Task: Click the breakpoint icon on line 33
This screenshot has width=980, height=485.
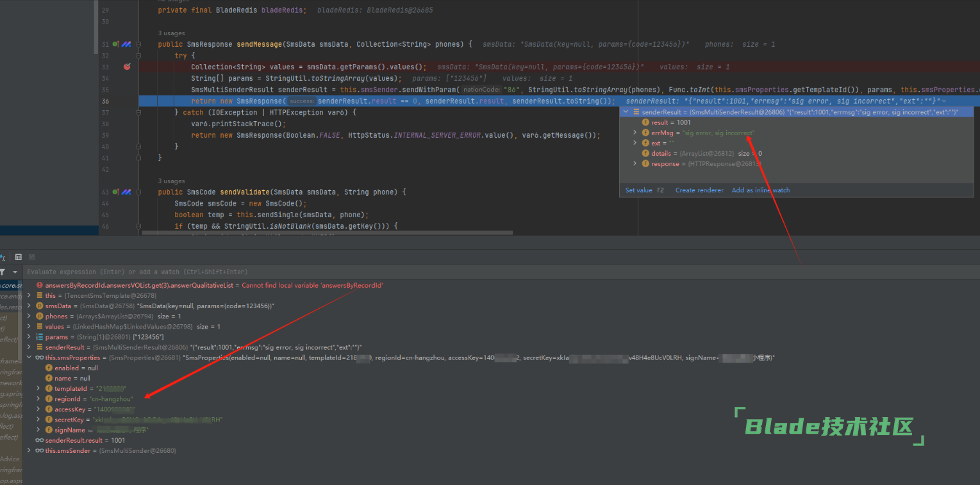Action: pos(127,67)
